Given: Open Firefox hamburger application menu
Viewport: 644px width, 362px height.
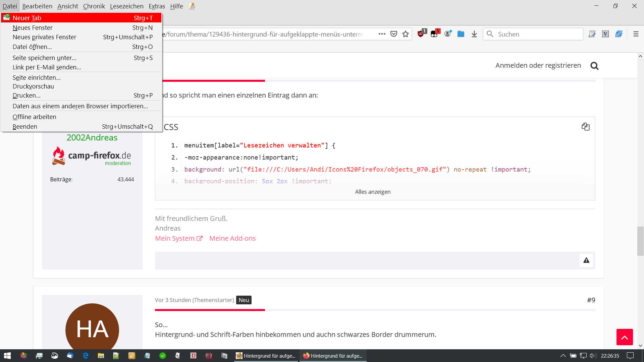Looking at the screenshot, I should tap(636, 34).
